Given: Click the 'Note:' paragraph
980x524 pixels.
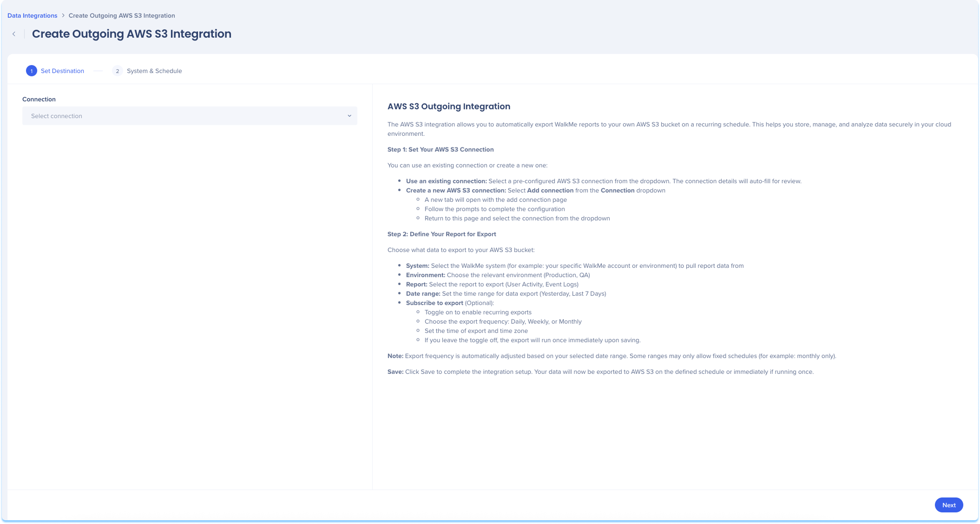Looking at the screenshot, I should click(612, 356).
